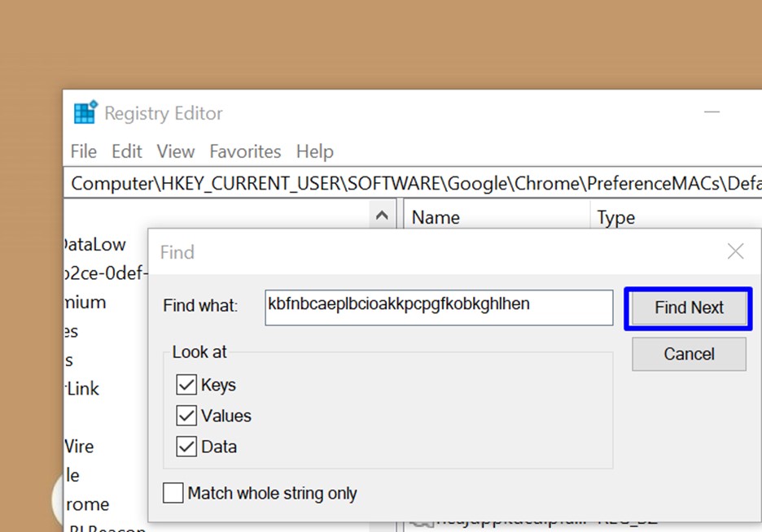Disable the Data checkbox
This screenshot has height=532, width=762.
click(186, 447)
